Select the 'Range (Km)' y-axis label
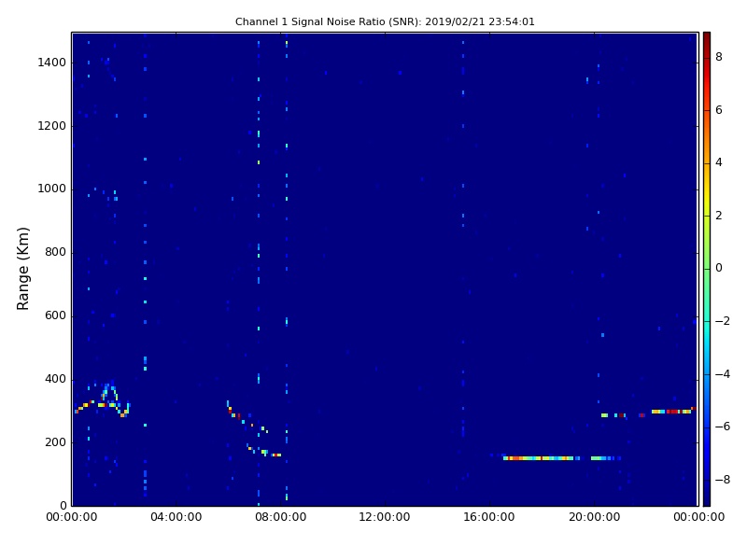This screenshot has width=747, height=560. point(22,269)
